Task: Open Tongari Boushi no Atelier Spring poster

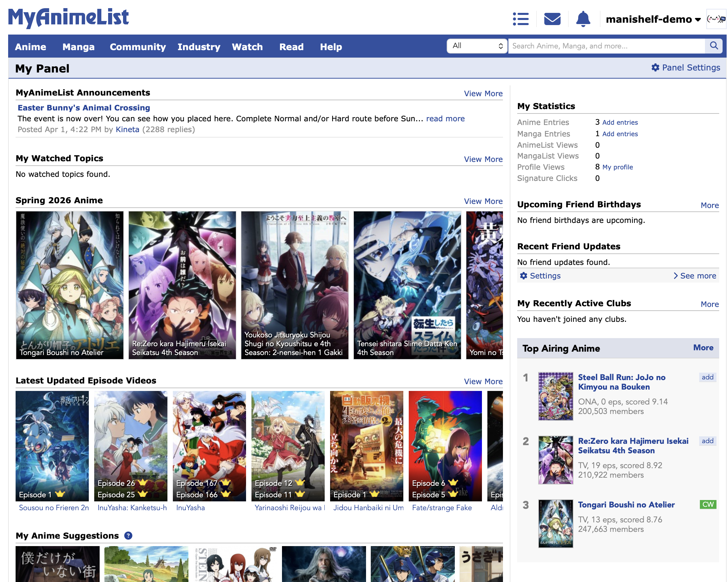Action: tap(70, 285)
